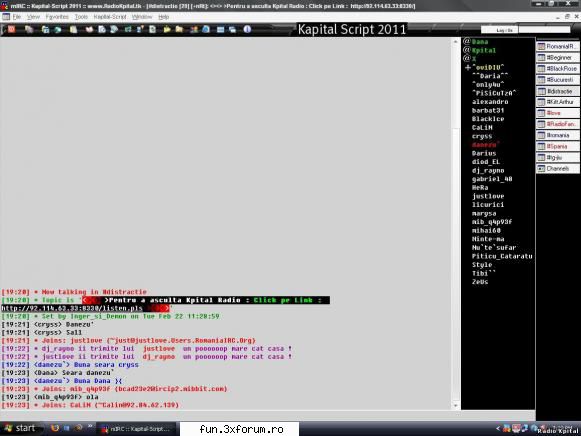Click the second toolbar icon for Options
Screen dimensions: 581x436
tap(29, 29)
